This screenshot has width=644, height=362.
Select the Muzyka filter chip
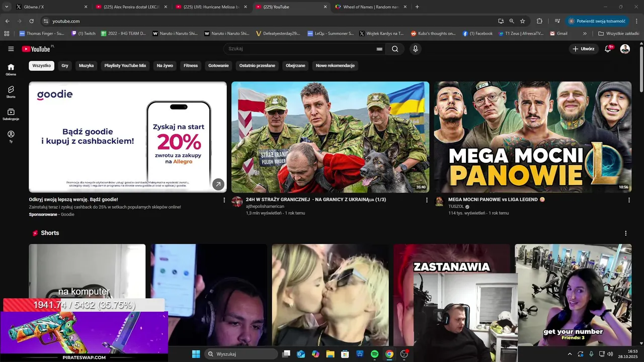[x=86, y=65]
